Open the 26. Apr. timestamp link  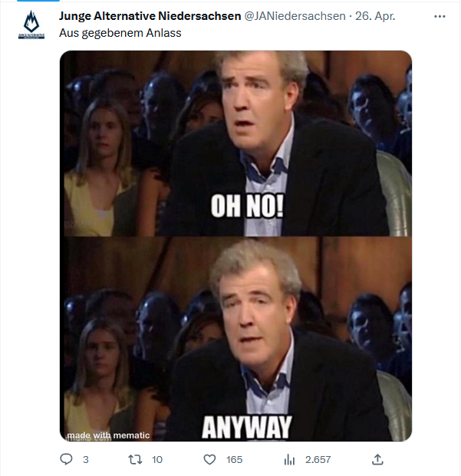tap(375, 16)
